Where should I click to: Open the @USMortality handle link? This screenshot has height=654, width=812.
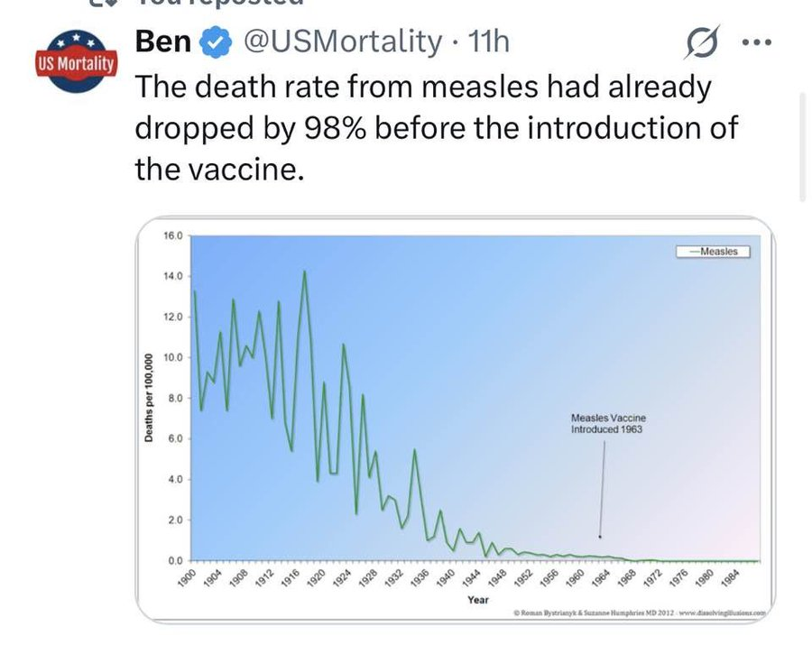pos(339,41)
